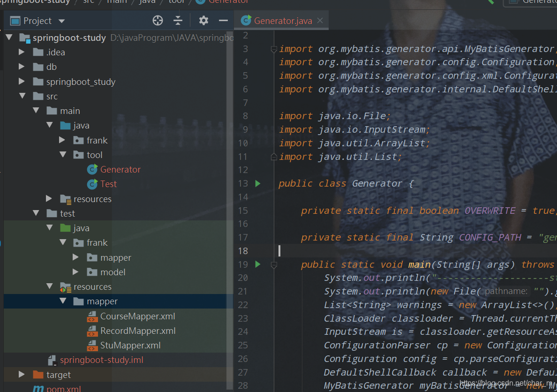Click the Collapse All icon in Project panel
The height and width of the screenshot is (392, 557).
point(178,21)
